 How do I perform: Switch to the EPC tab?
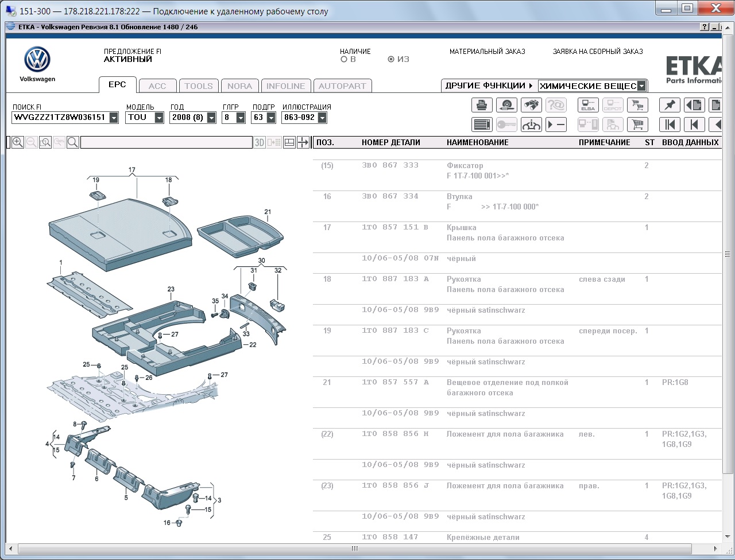[x=117, y=85]
